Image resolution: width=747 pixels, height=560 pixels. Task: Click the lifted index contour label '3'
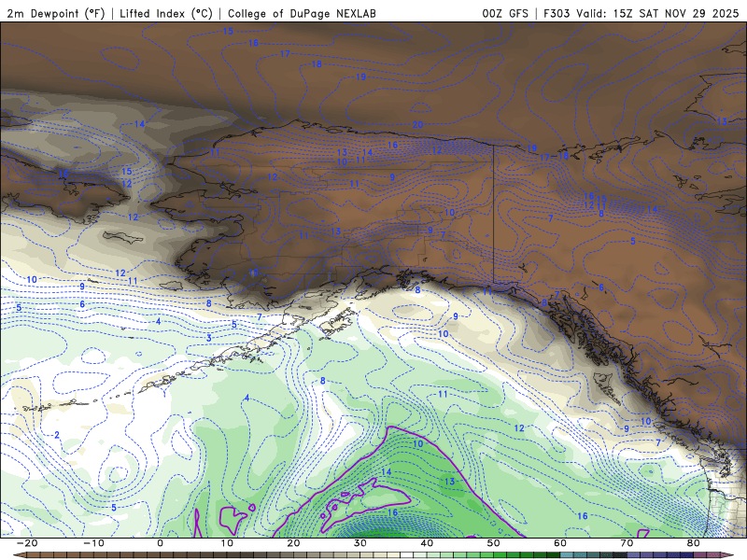209,338
